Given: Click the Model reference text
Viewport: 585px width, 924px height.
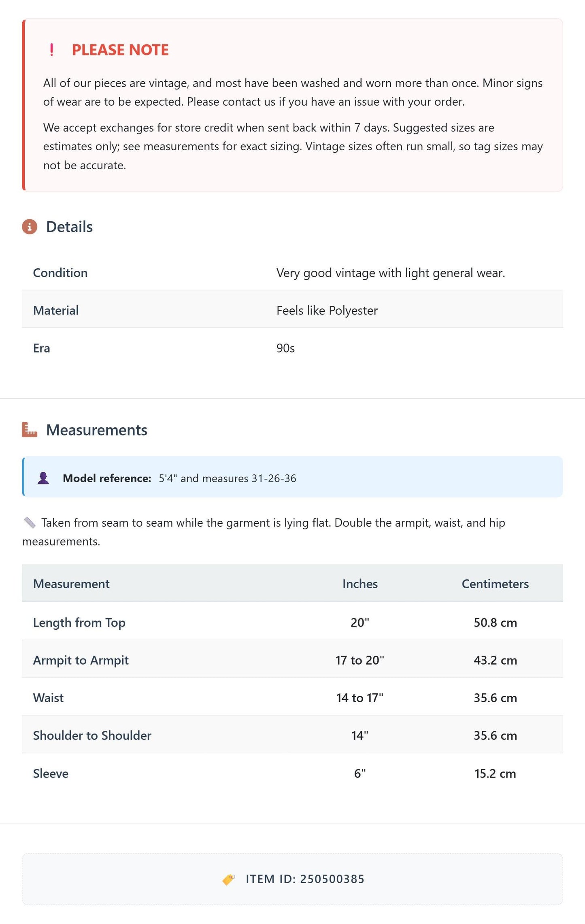Looking at the screenshot, I should (179, 478).
